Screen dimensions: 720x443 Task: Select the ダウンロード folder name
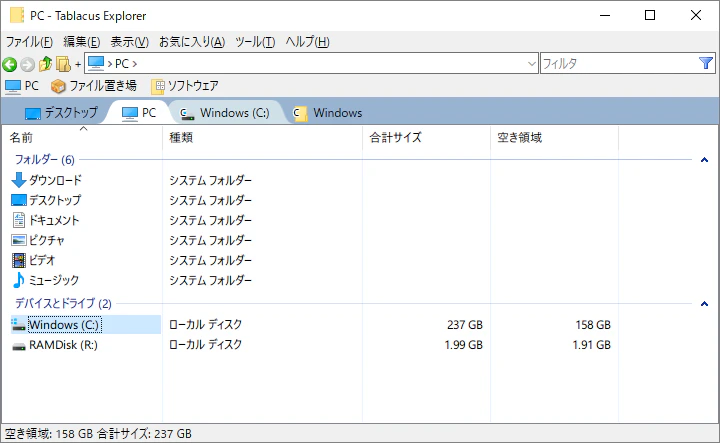(x=56, y=180)
